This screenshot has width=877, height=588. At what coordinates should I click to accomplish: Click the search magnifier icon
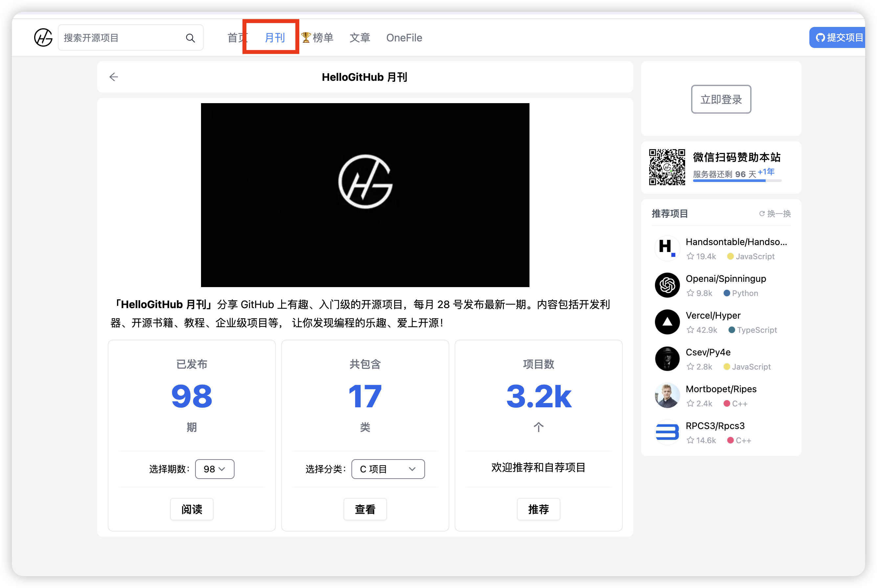click(x=190, y=38)
